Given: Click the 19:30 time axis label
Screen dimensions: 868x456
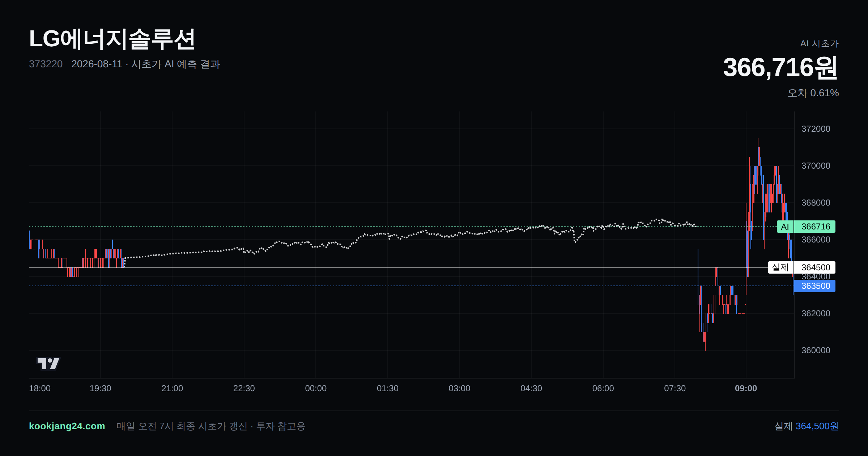Looking at the screenshot, I should (x=101, y=388).
